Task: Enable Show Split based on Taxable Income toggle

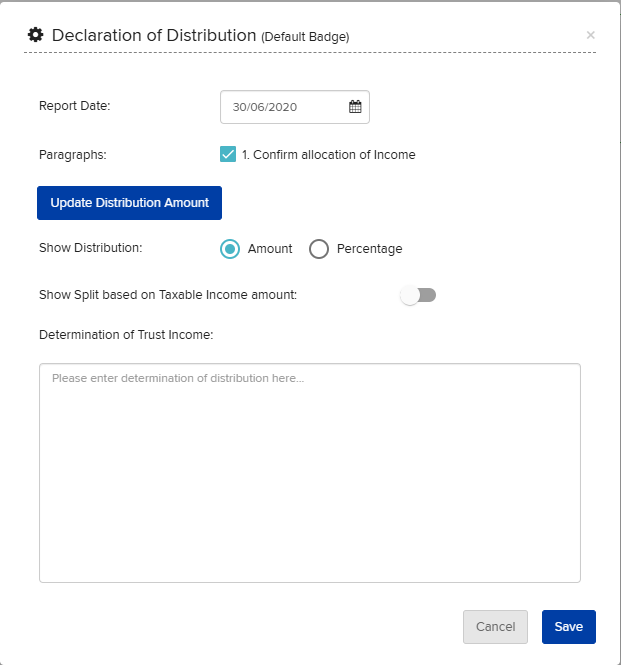Action: pyautogui.click(x=418, y=295)
